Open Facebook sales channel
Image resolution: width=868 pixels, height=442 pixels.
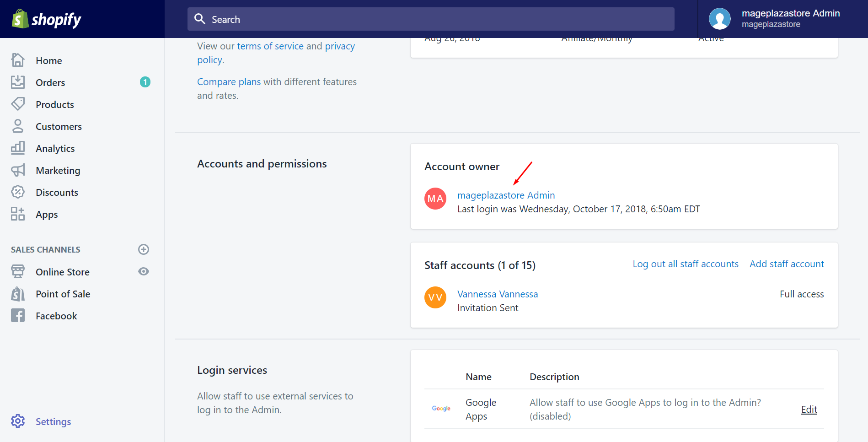click(x=56, y=316)
